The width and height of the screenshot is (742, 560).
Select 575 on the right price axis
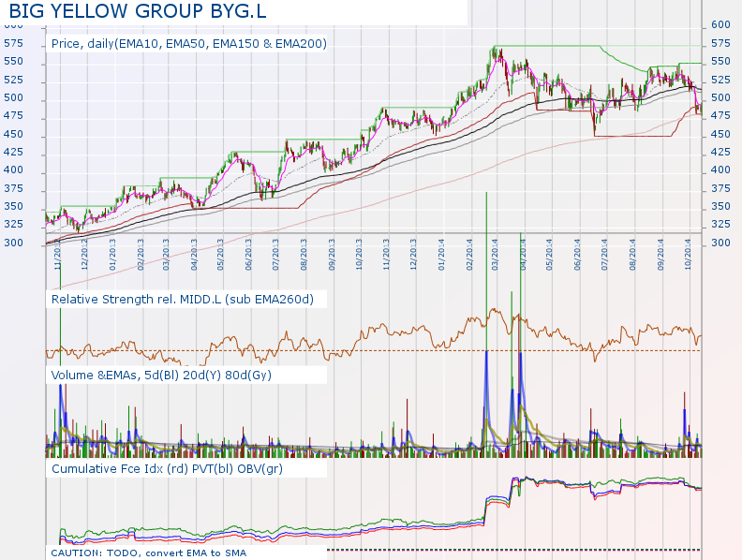pyautogui.click(x=720, y=43)
